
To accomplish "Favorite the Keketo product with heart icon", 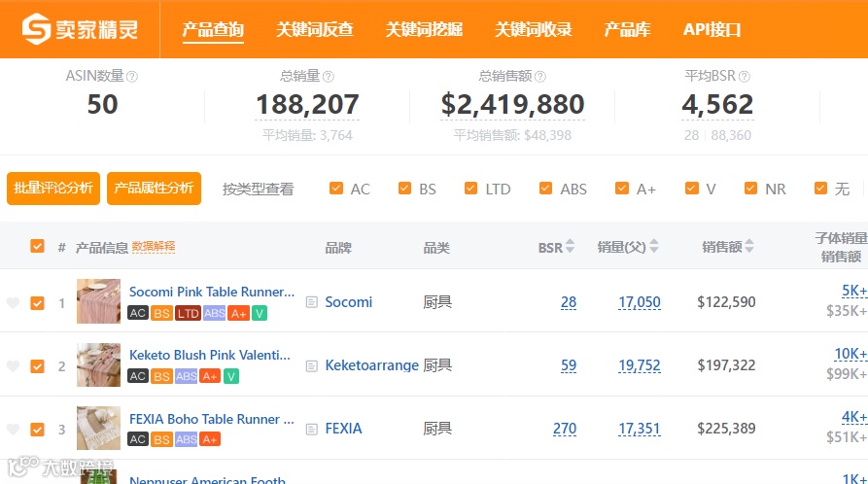I will click(13, 365).
